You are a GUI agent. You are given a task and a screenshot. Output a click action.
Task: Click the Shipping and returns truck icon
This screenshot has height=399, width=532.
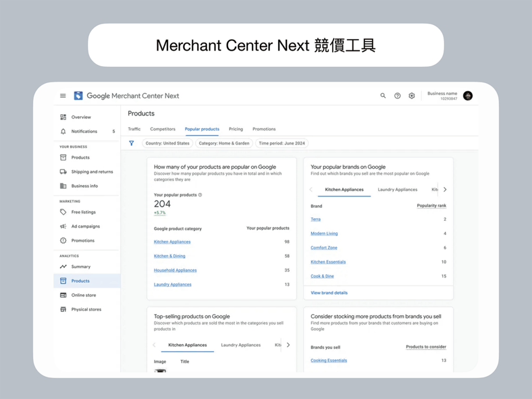63,171
